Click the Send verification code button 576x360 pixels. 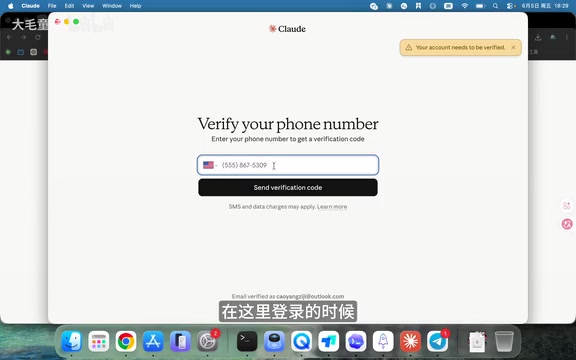pos(288,187)
